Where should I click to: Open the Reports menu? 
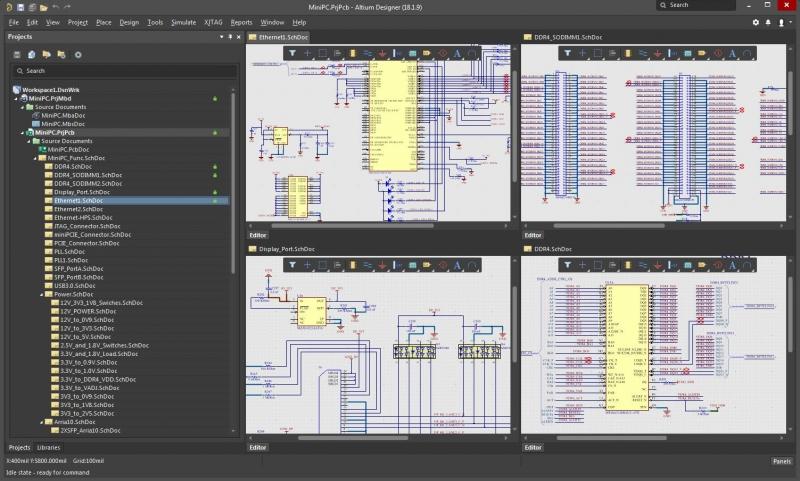241,22
